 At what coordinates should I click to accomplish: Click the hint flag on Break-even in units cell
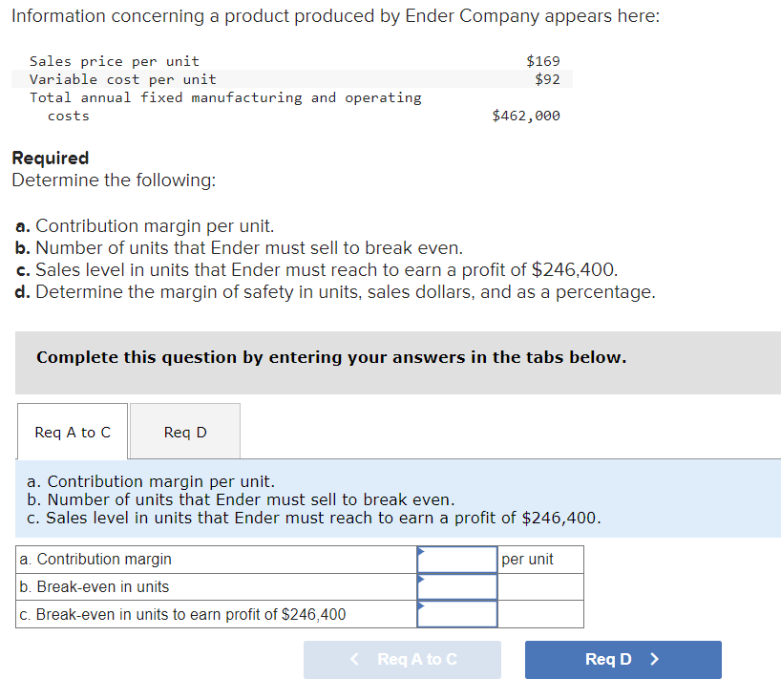point(419,580)
